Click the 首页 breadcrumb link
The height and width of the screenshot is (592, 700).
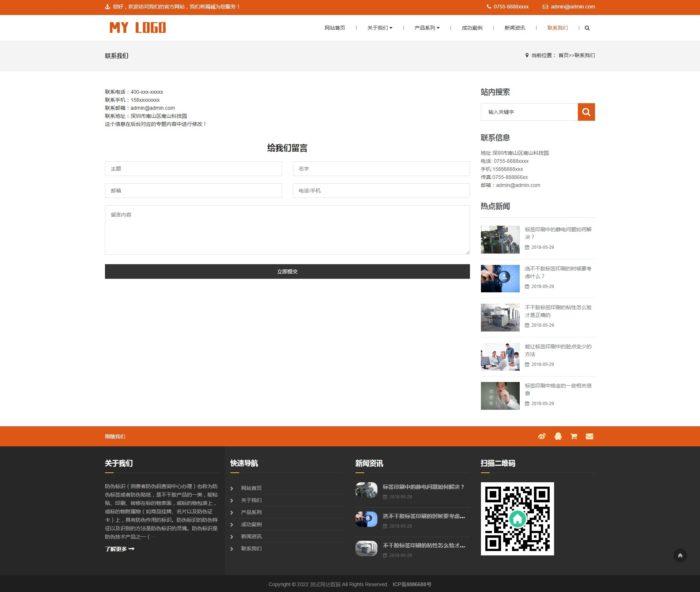(x=563, y=56)
